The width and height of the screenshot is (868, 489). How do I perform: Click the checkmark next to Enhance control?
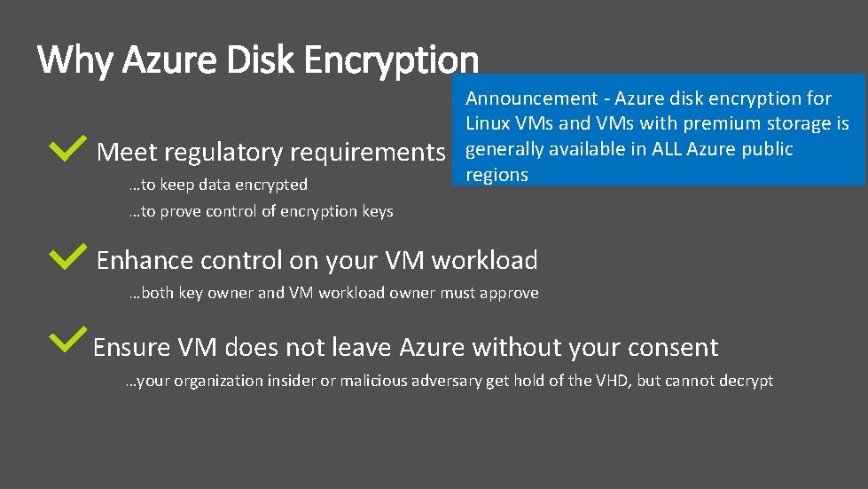69,257
